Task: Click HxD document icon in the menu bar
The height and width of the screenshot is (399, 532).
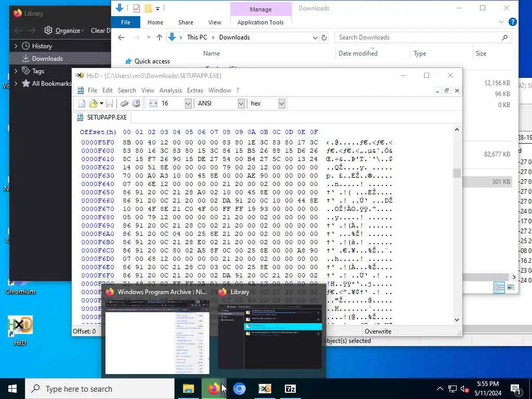Action: tap(81, 90)
